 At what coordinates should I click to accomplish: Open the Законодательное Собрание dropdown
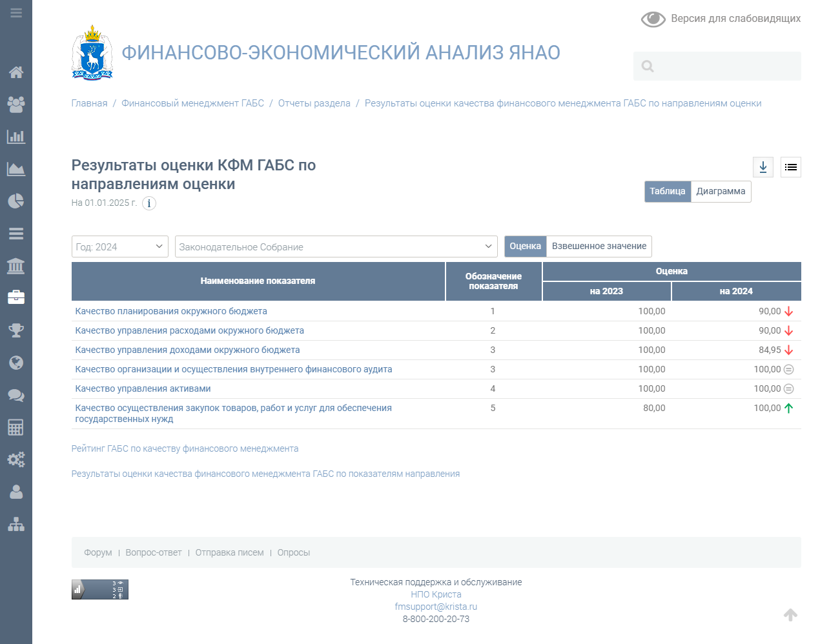(x=336, y=247)
